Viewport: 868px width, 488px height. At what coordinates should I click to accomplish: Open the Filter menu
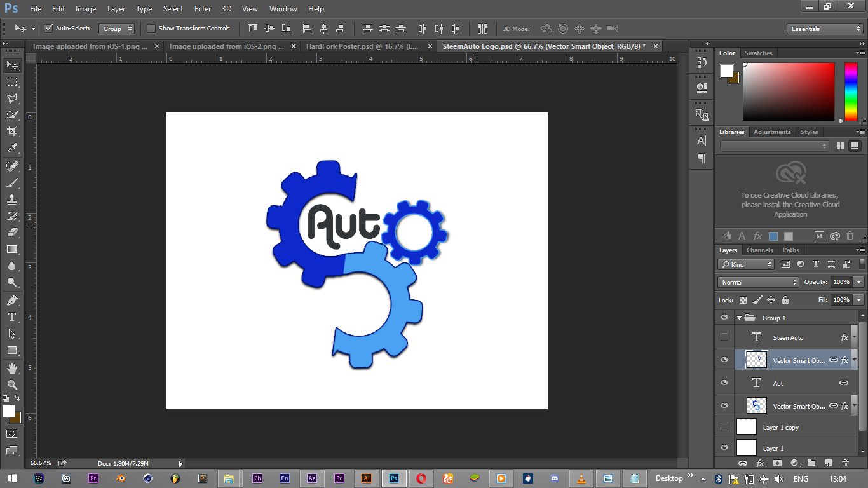[x=203, y=9]
